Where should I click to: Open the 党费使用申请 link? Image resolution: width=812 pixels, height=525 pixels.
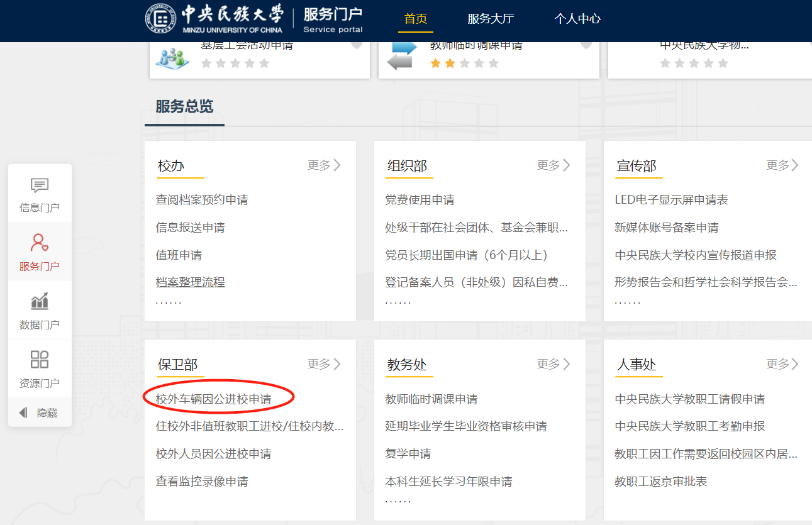[420, 200]
